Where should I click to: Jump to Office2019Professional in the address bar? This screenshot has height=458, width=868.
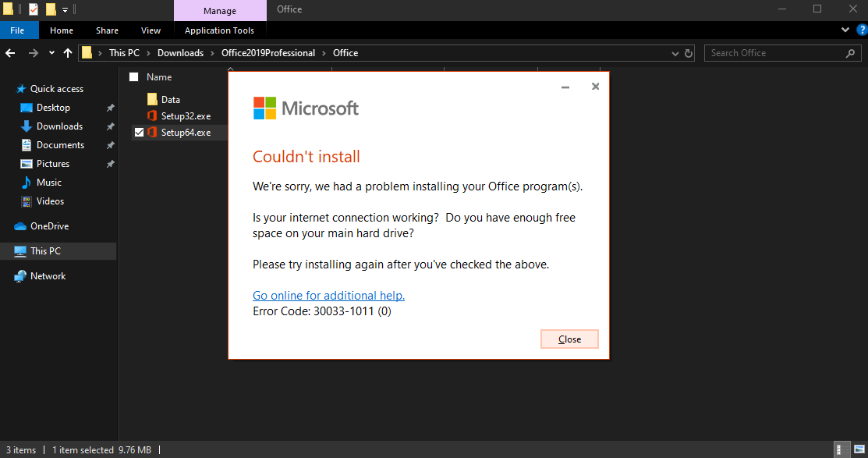[268, 53]
